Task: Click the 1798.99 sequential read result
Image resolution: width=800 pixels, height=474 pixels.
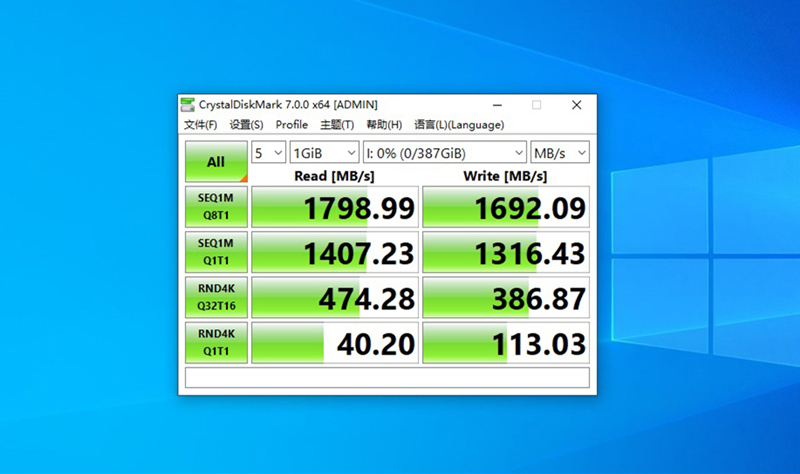Action: [334, 208]
